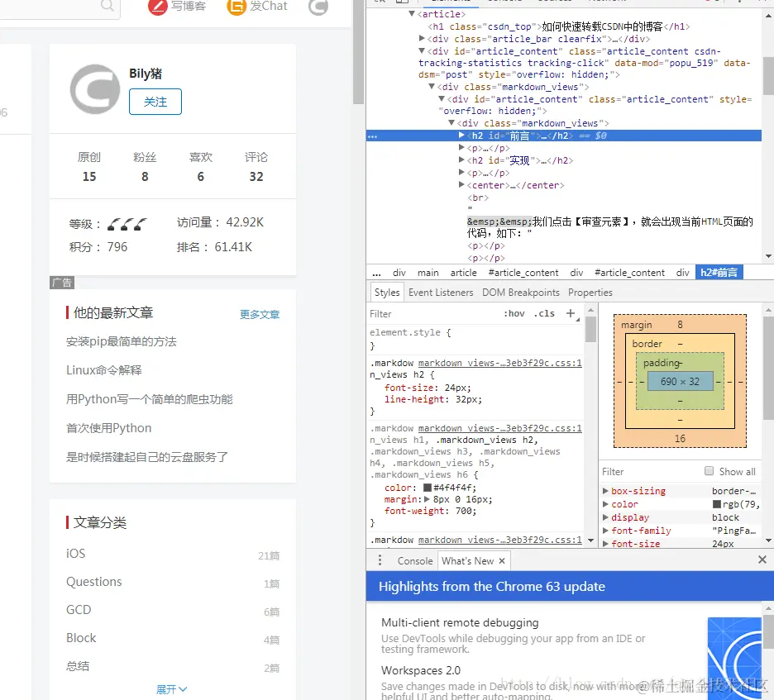Viewport: 774px width, 700px height.
Task: Click the #4f4f4f color swatch
Action: click(x=428, y=488)
